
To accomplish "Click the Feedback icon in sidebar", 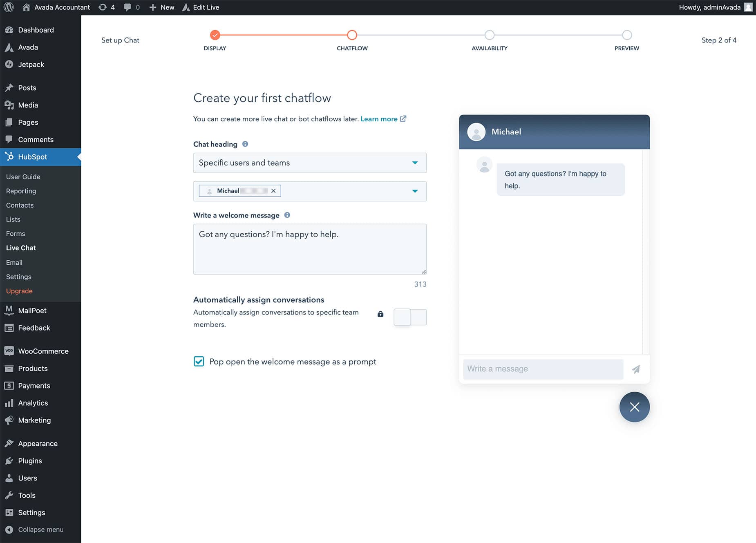I will (x=9, y=328).
